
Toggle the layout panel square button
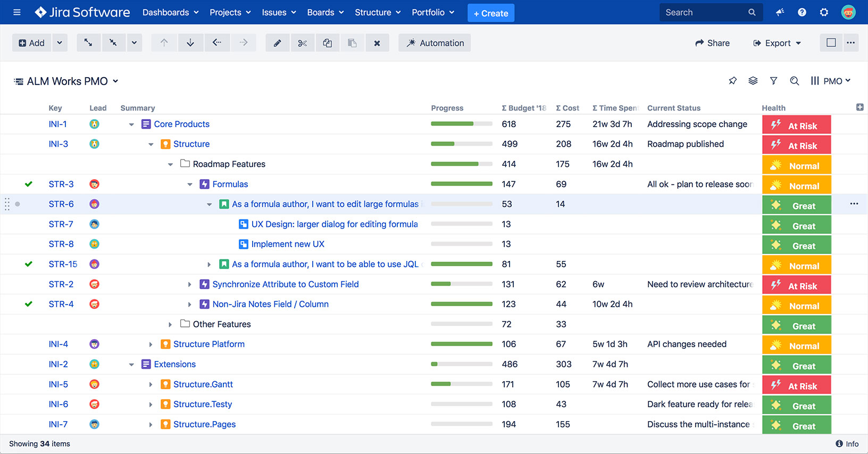click(x=831, y=43)
